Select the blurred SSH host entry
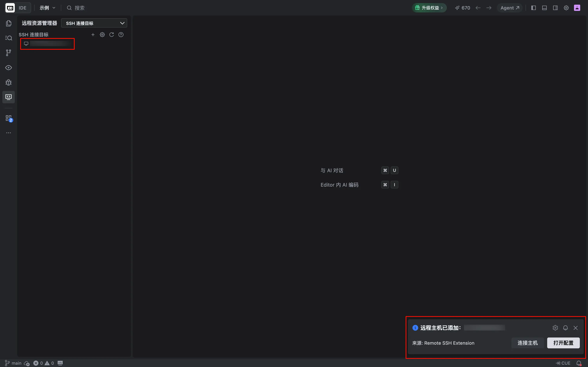Screen dimensions: 588x367 click(x=47, y=44)
